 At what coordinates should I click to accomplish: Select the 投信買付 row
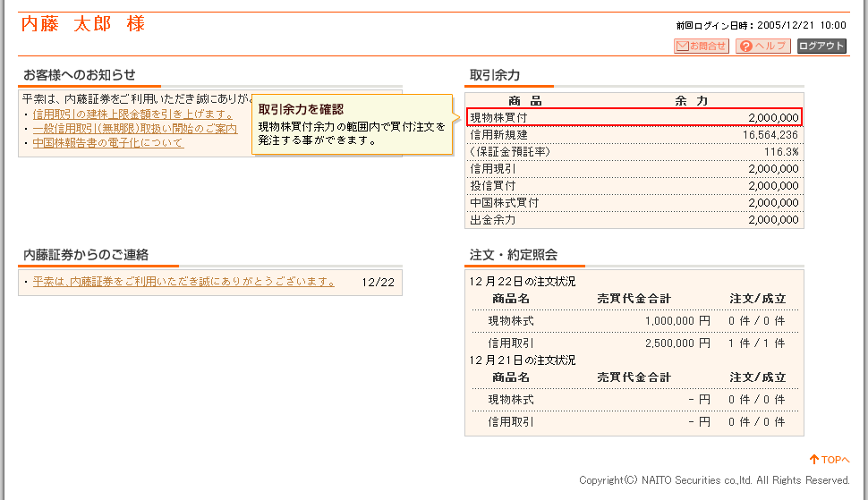[x=634, y=185]
